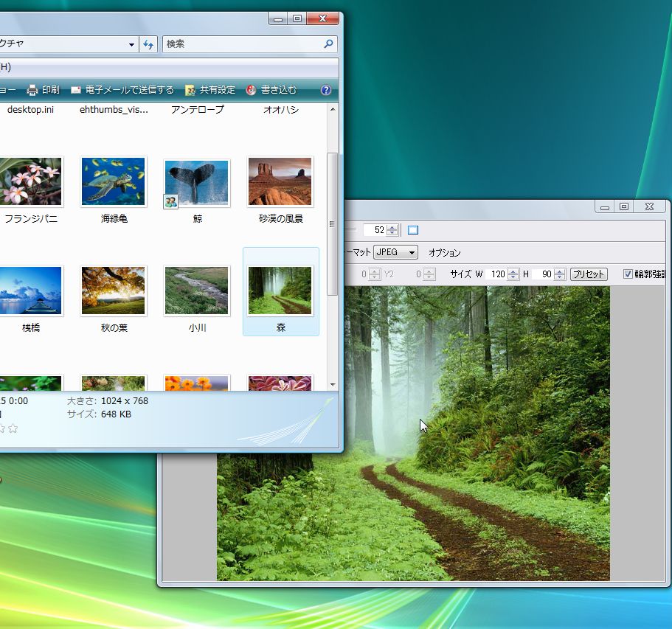This screenshot has width=672, height=629.
Task: Click the print icon in Explorer toolbar
Action: click(x=32, y=90)
